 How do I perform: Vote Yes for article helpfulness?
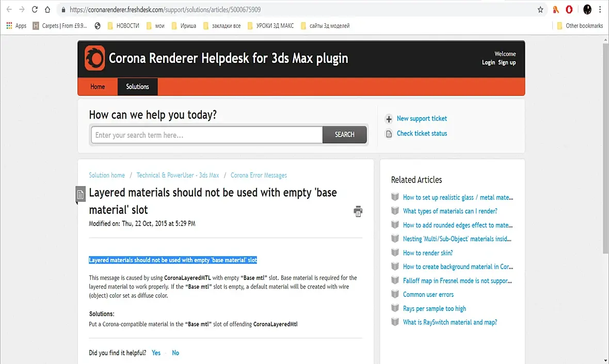[x=156, y=353]
